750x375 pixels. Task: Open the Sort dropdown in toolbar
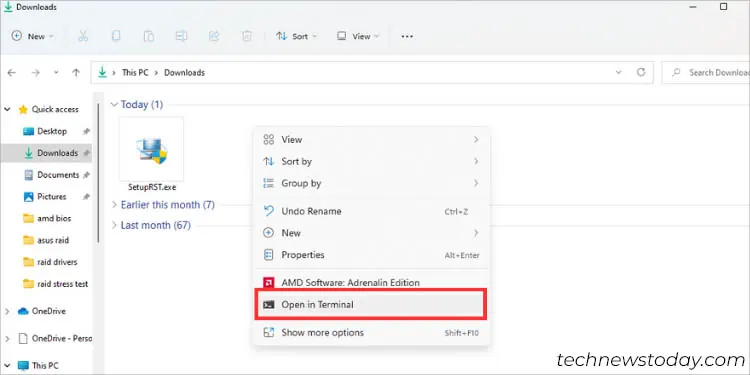pos(297,36)
